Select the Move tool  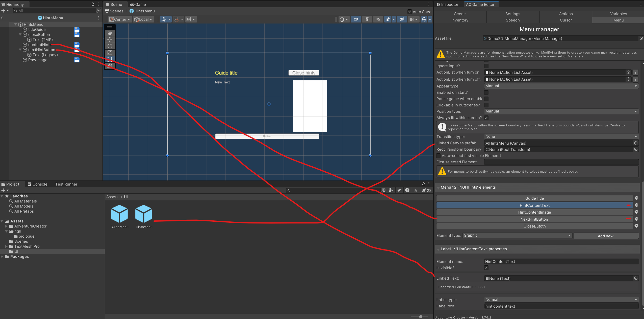pyautogui.click(x=110, y=39)
